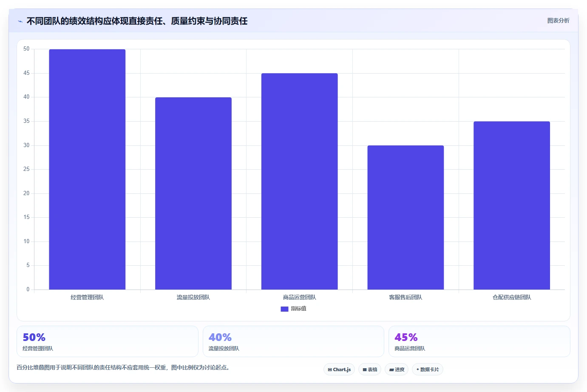Click the Chart.js tag
Viewport: 587px width, 392px height.
pos(339,369)
